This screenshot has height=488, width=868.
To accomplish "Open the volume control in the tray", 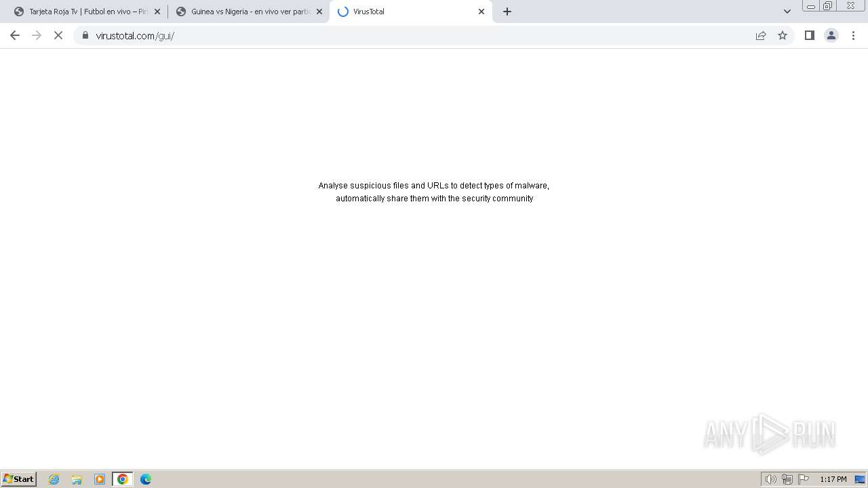I will pos(770,479).
